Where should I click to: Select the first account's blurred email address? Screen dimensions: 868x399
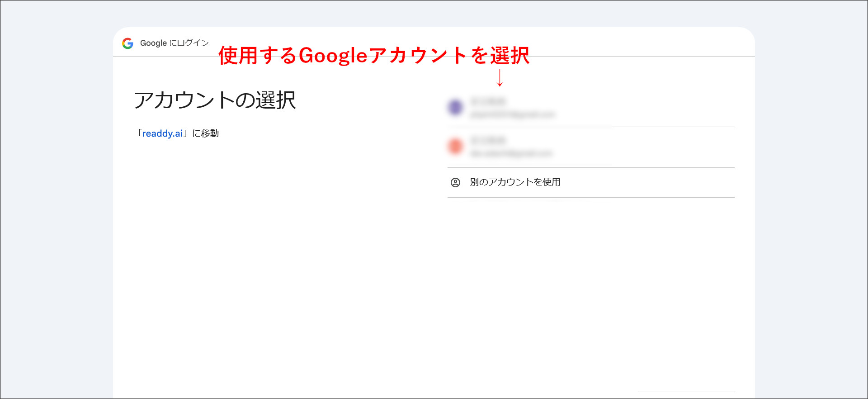[x=512, y=114]
